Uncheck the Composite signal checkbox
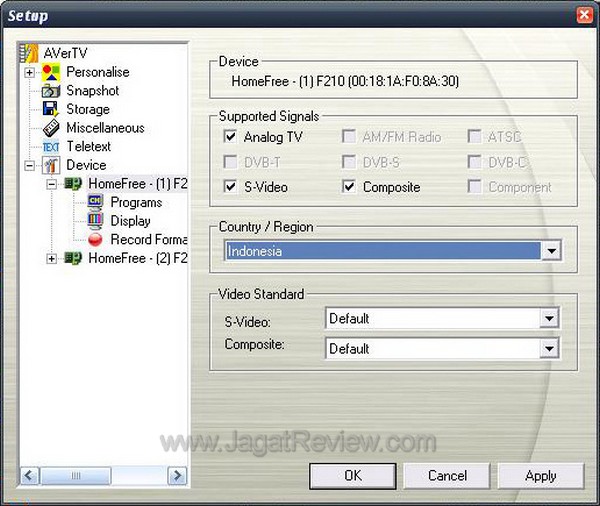Viewport: 600px width, 506px height. pos(349,186)
